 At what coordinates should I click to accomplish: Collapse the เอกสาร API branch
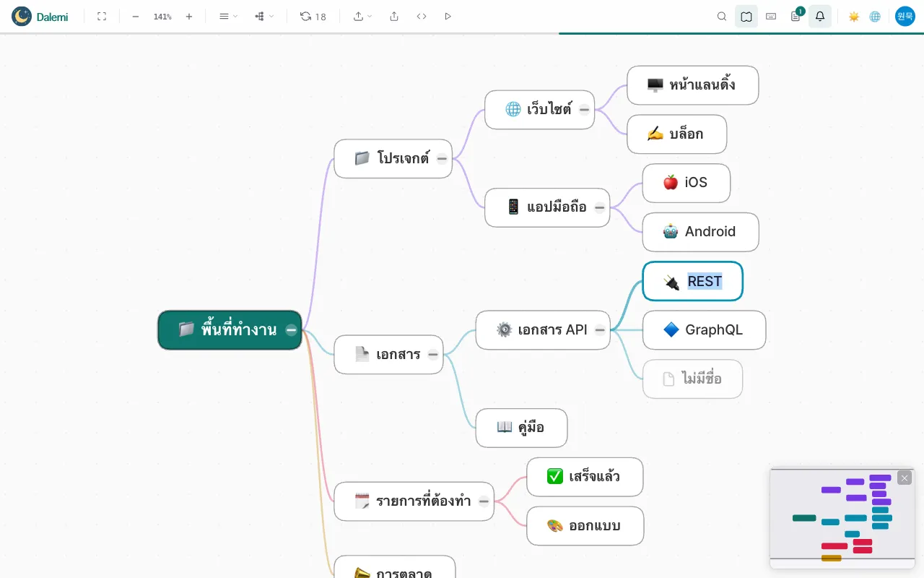pos(599,330)
